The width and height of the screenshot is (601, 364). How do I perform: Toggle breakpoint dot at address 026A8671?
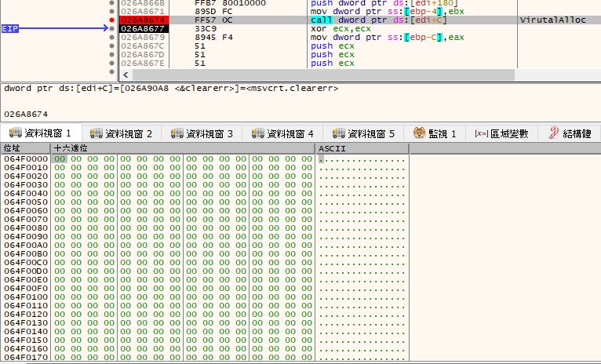point(111,12)
